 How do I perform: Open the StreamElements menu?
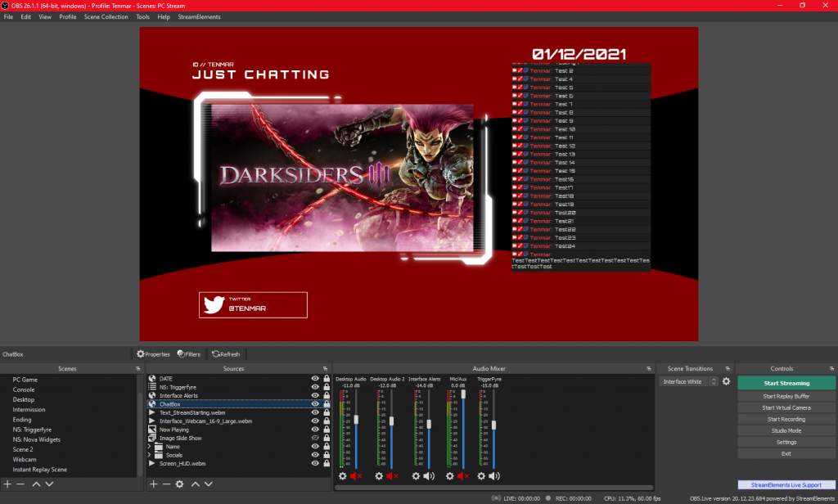(x=199, y=16)
